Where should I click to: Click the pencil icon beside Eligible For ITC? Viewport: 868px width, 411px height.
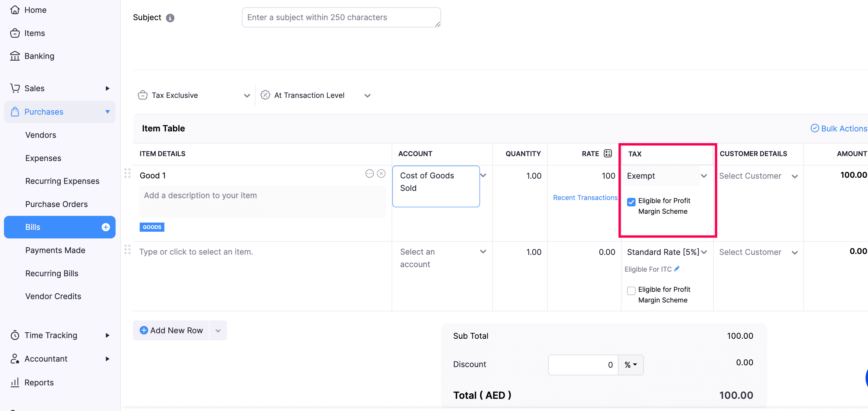(x=676, y=269)
